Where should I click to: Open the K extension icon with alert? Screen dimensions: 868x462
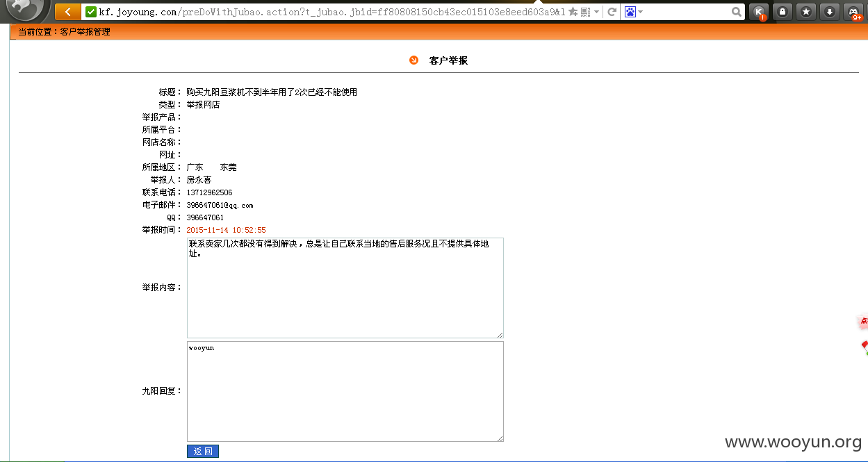pos(760,12)
